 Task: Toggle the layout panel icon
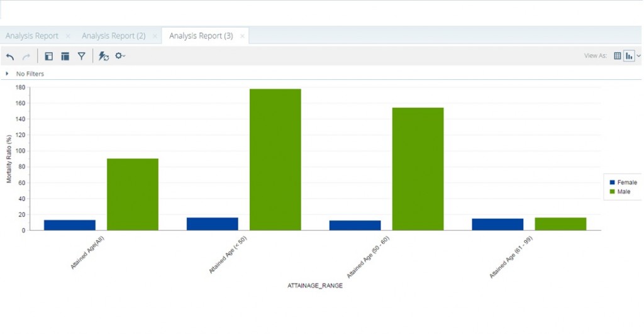65,56
